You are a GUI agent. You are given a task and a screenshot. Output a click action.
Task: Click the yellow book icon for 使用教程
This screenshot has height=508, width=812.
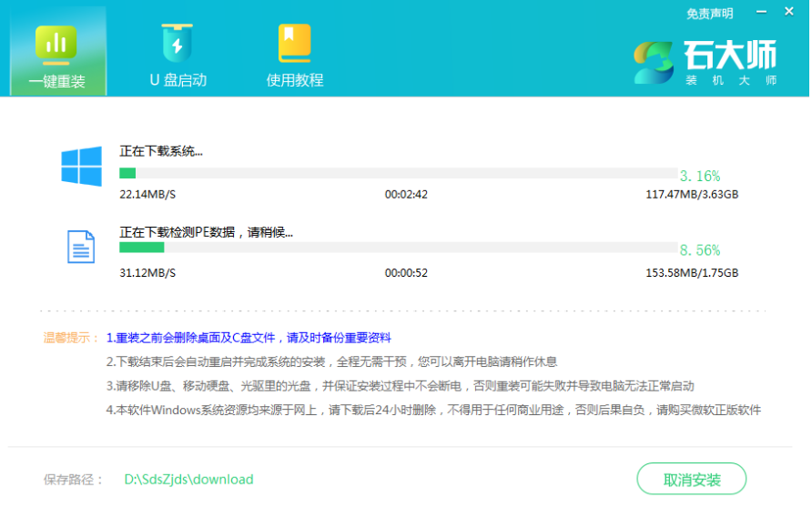click(294, 43)
